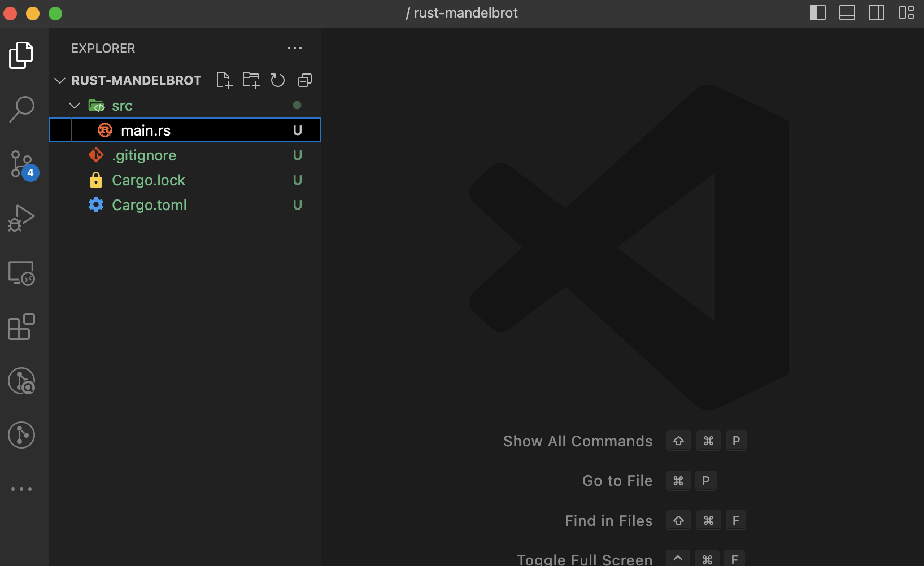The width and height of the screenshot is (924, 566).
Task: Select the src folder
Action: point(184,106)
